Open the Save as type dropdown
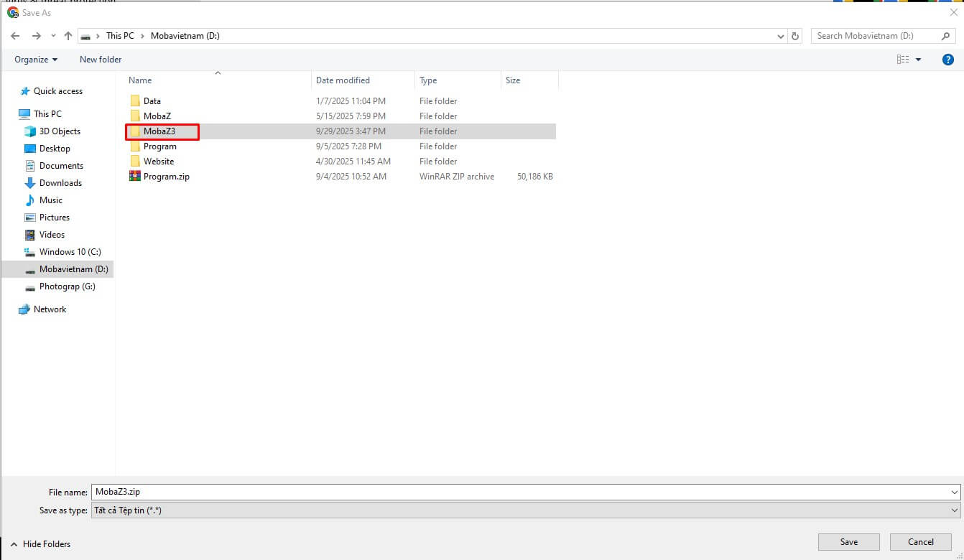 pos(523,510)
